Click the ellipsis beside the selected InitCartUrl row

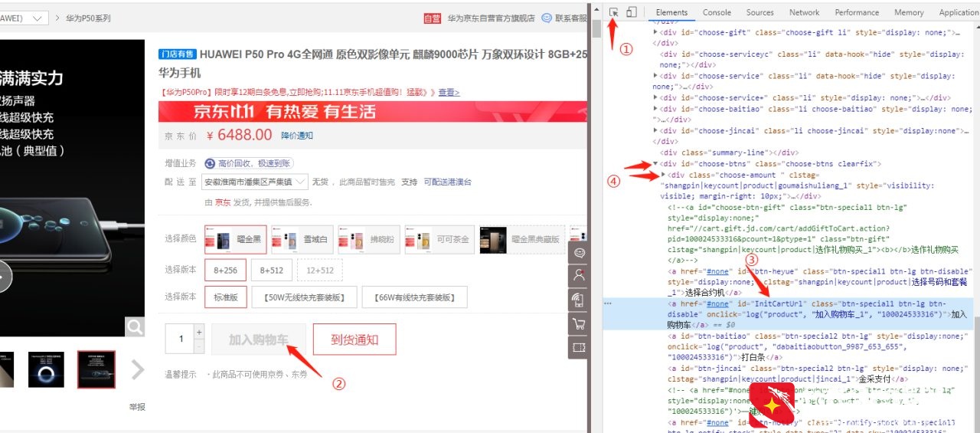(x=609, y=303)
